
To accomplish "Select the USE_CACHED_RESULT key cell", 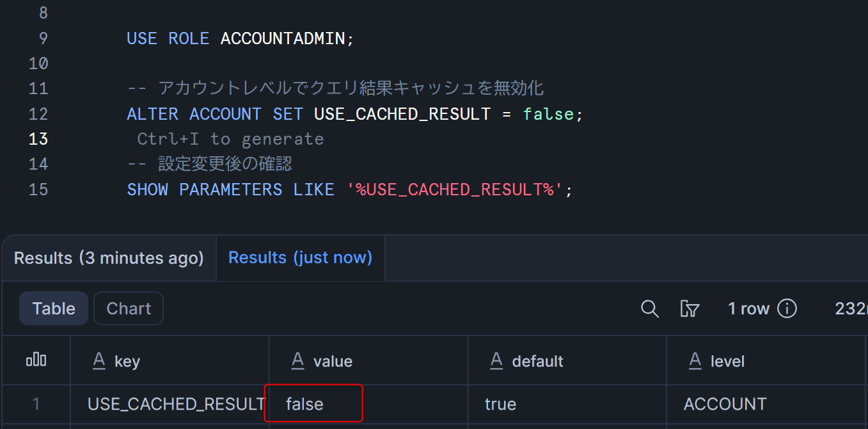I will pos(176,404).
